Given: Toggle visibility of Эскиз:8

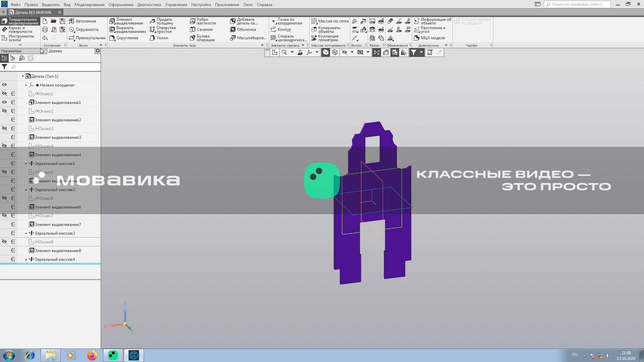Looking at the screenshot, I should click(4, 242).
